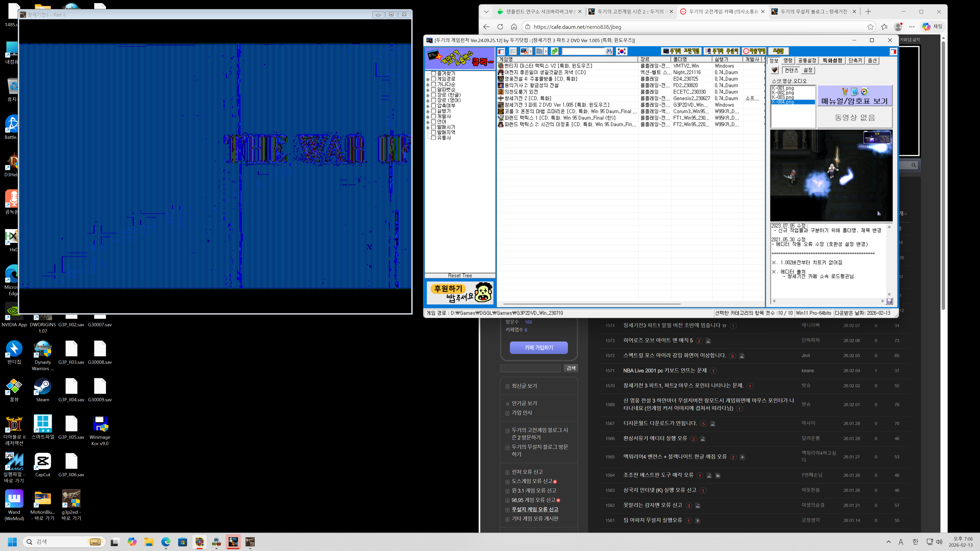Open File Explorer from taskbar

(x=149, y=542)
